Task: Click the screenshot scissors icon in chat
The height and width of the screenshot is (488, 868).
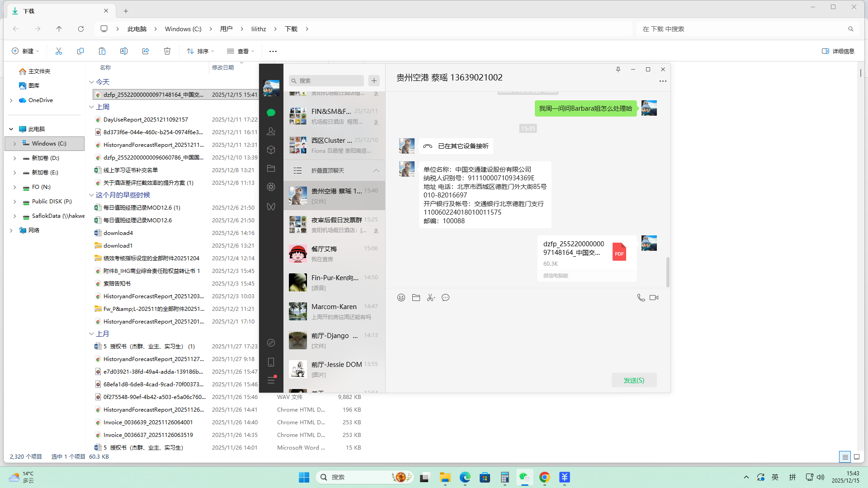Action: tap(431, 297)
